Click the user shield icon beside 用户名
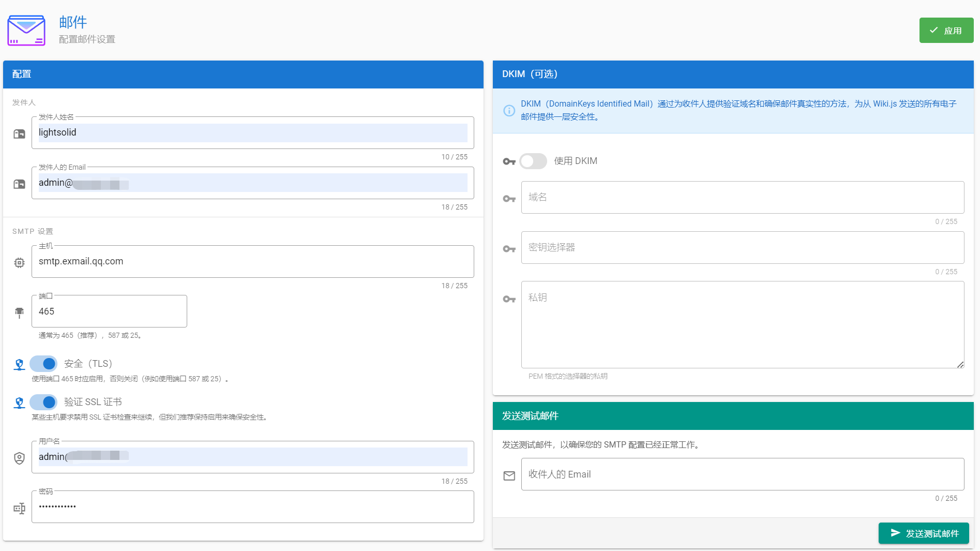 click(x=19, y=458)
